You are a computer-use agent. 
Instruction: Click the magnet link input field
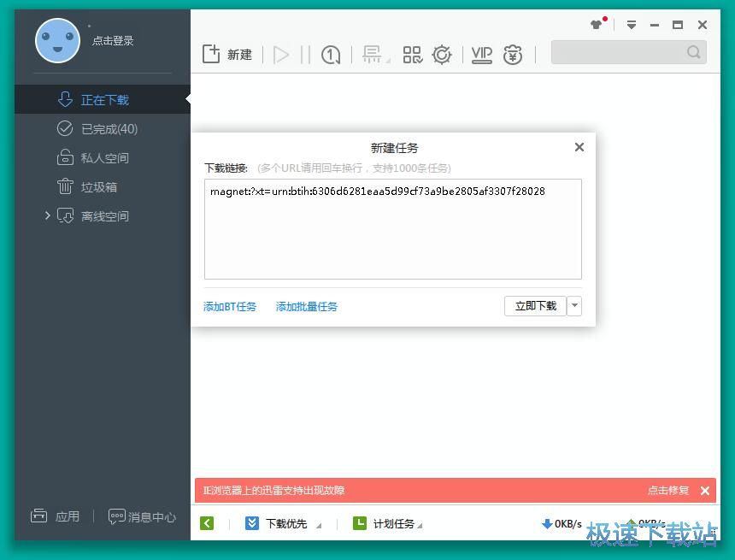[x=392, y=228]
